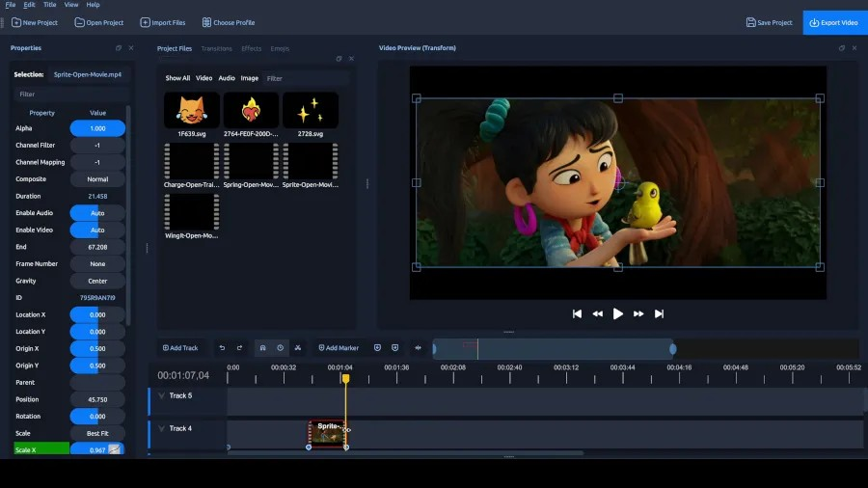The height and width of the screenshot is (488, 868).
Task: Open the Title menu in menu bar
Action: [x=49, y=5]
